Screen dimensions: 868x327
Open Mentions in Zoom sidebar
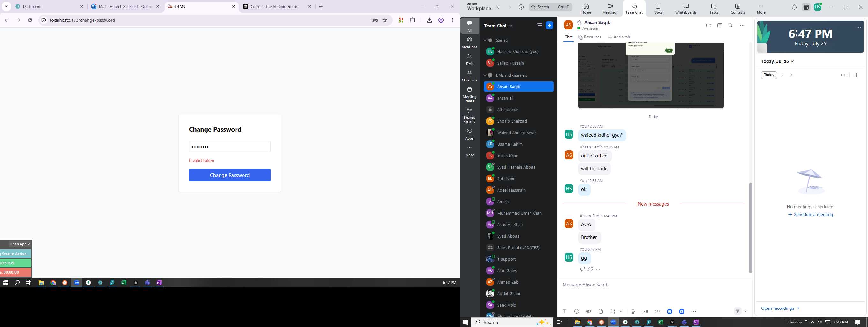point(469,43)
